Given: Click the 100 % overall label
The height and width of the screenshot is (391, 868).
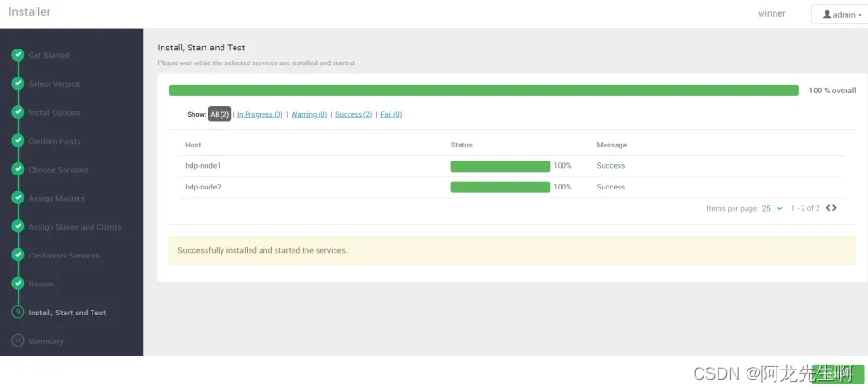Looking at the screenshot, I should [832, 91].
